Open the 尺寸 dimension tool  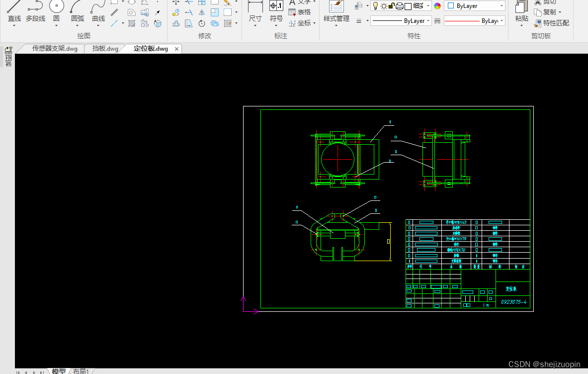coord(255,11)
